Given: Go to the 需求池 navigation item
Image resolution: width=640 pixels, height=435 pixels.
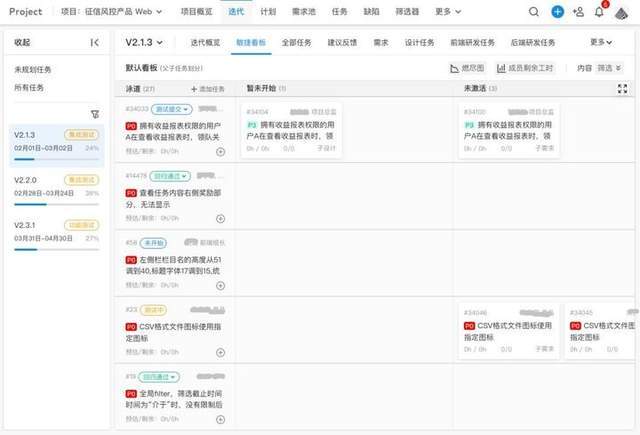Looking at the screenshot, I should point(304,12).
